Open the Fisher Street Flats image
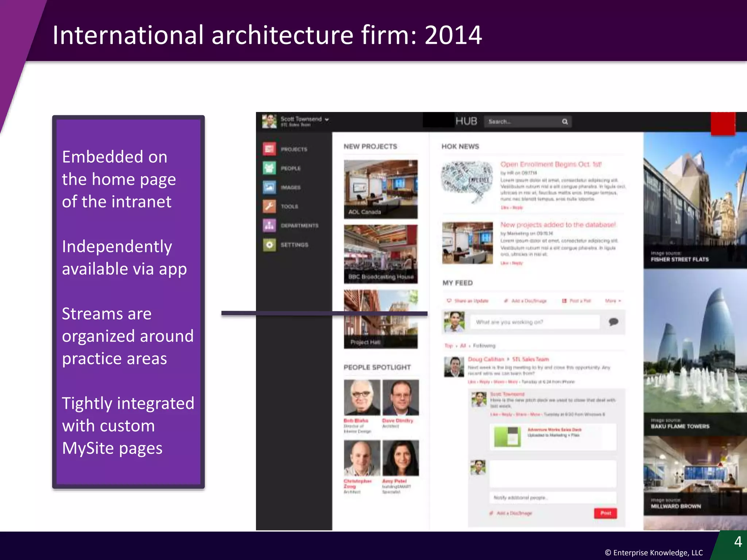 (x=695, y=201)
